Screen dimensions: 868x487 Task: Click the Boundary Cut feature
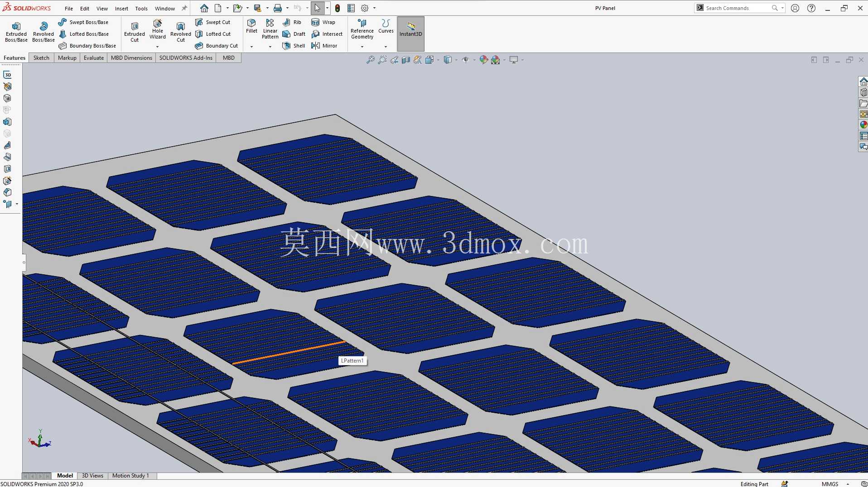(x=217, y=46)
